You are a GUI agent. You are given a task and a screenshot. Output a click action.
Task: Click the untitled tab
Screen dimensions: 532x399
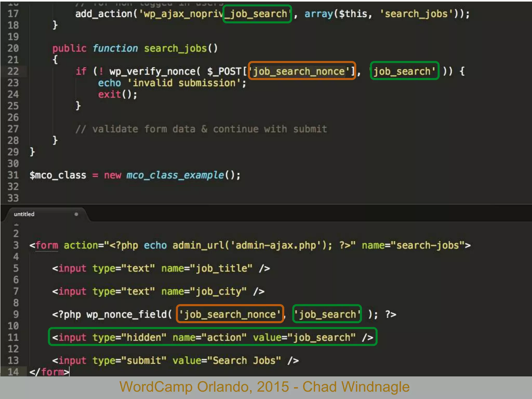pyautogui.click(x=24, y=214)
